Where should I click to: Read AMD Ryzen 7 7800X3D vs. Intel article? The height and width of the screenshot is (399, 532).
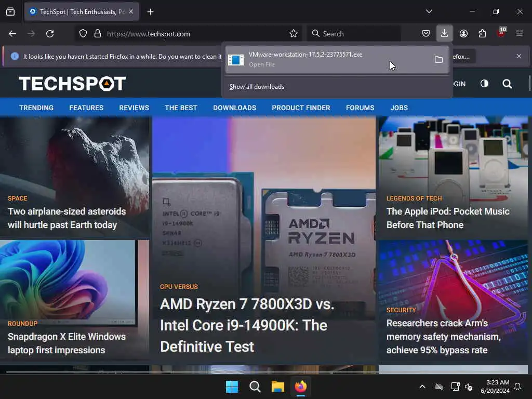(x=247, y=325)
